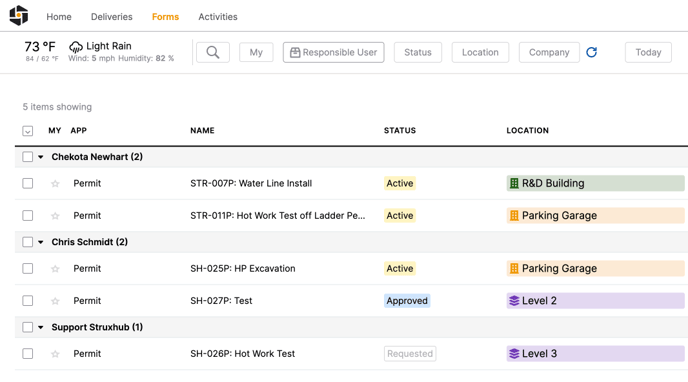This screenshot has height=382, width=688.
Task: Click Active status badge for STR-011P
Action: [x=400, y=215]
